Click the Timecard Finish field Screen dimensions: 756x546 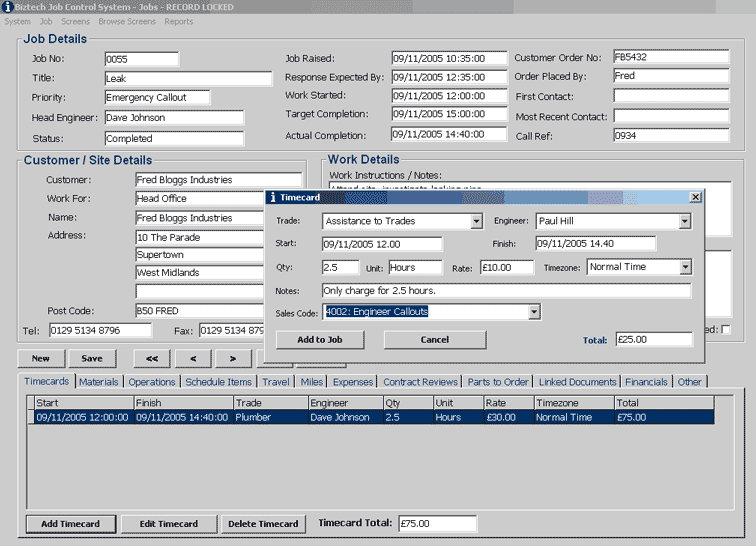click(595, 244)
